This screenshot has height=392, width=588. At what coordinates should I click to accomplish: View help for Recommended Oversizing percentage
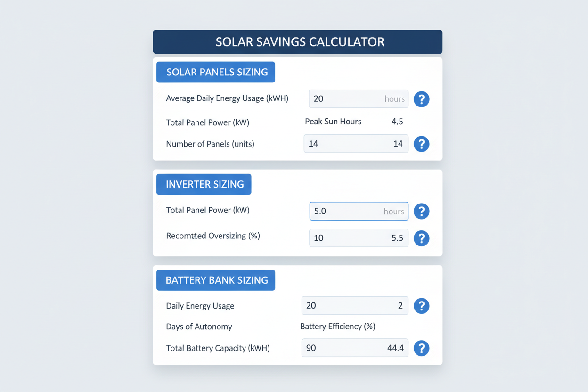(421, 238)
